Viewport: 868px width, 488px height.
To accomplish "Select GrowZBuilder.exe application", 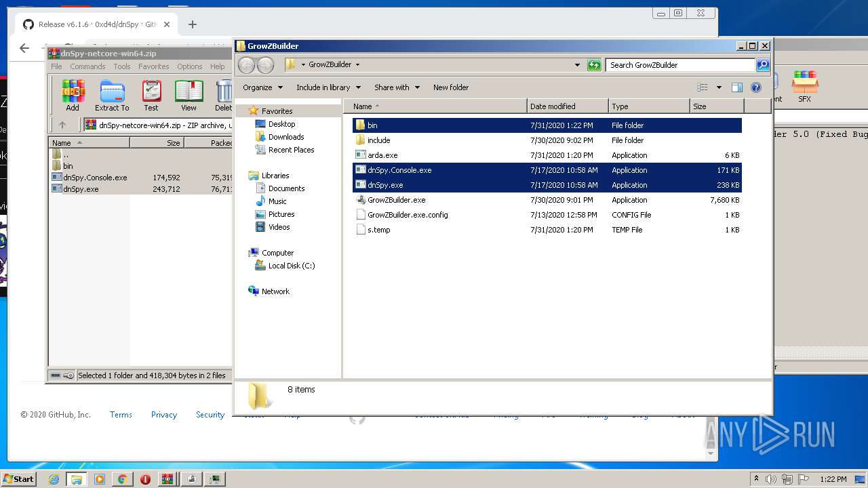I will [547, 200].
